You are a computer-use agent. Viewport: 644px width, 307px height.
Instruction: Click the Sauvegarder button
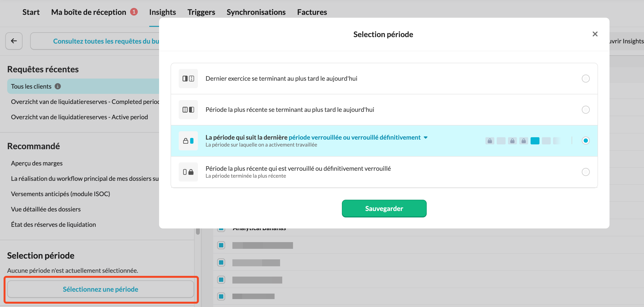[x=384, y=209]
